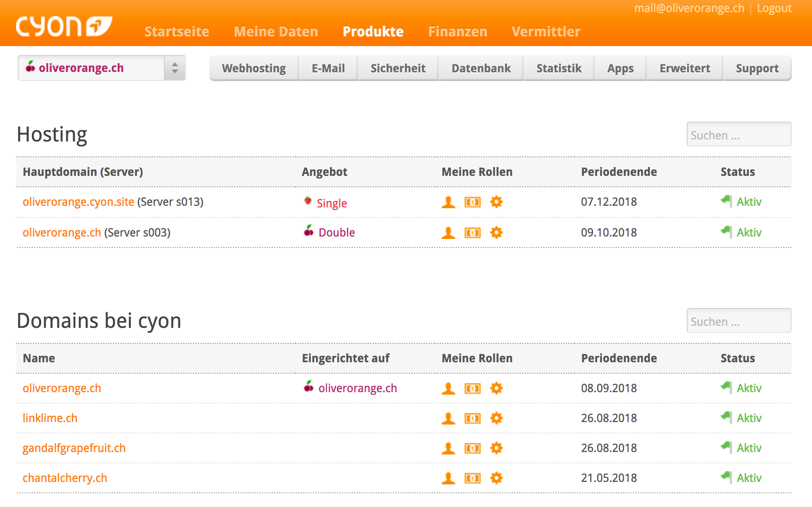Open the gandalfgrapefruit.ch domain link

(74, 448)
